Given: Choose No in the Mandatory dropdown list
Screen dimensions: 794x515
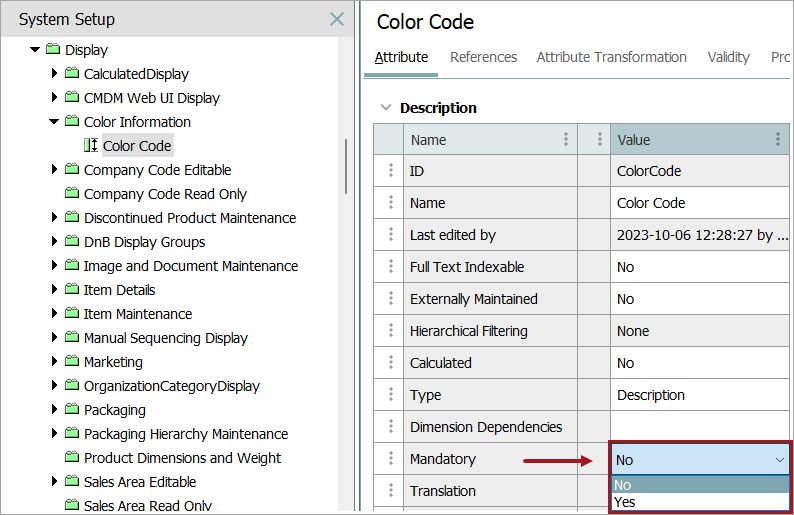Looking at the screenshot, I should [623, 485].
